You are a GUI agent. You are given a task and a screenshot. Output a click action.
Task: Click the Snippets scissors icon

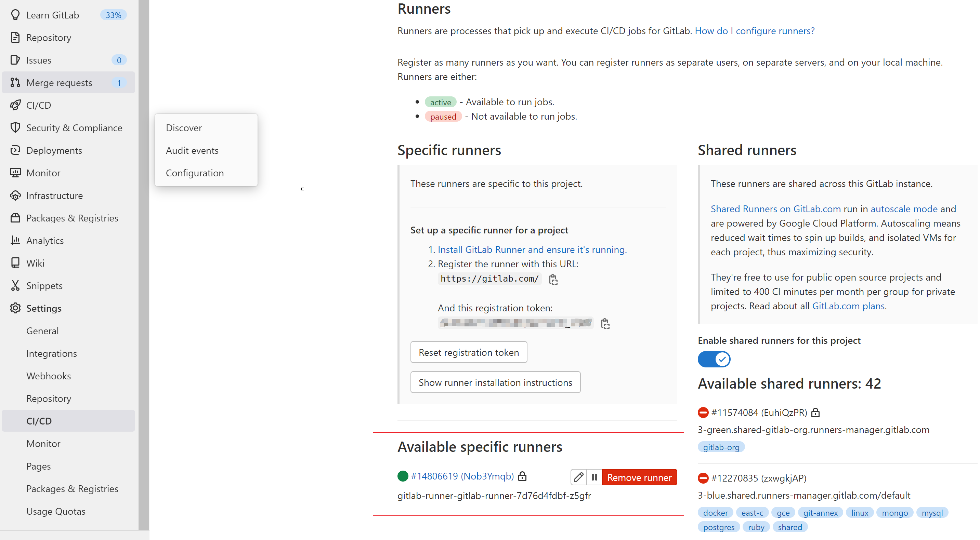pyautogui.click(x=15, y=285)
